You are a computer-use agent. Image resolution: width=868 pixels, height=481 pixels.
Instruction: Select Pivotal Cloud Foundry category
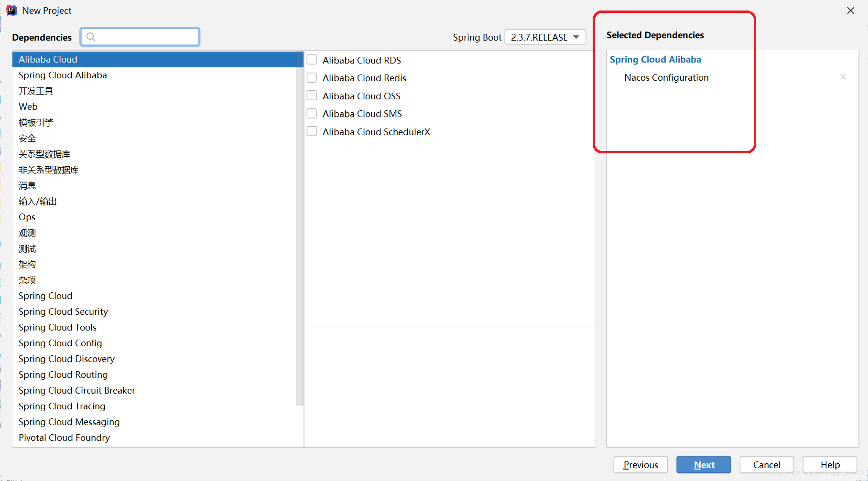[x=154, y=438]
